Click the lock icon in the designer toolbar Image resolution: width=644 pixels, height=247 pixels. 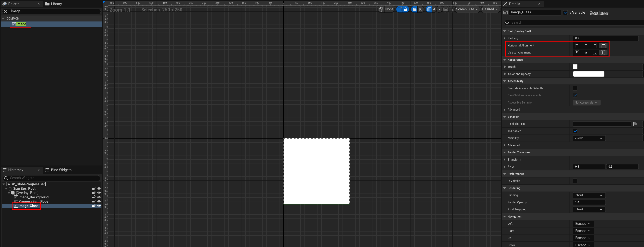click(406, 9)
